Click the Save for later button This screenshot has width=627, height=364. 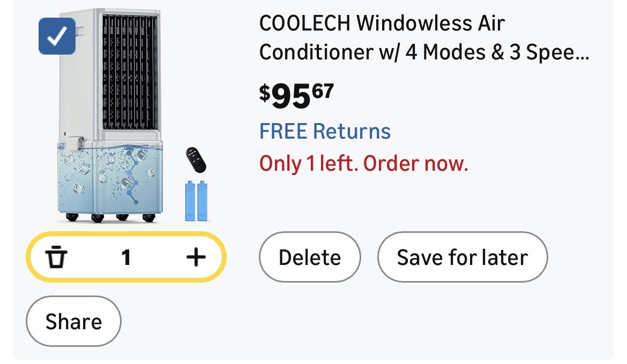coord(462,257)
